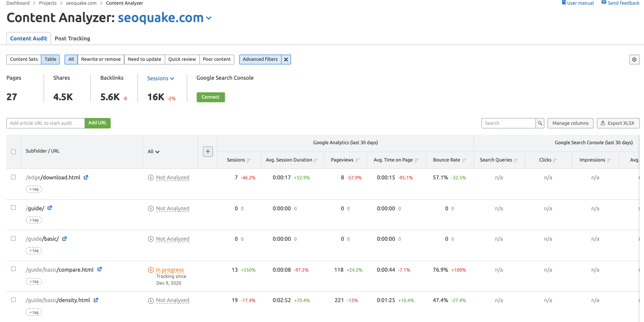
Task: Click Export XLSX button
Action: tap(618, 123)
